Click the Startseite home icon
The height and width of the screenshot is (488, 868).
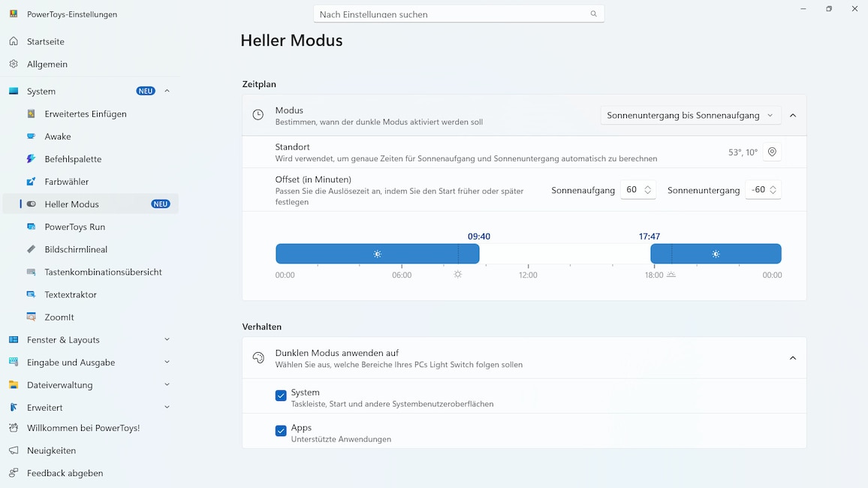[x=14, y=41]
